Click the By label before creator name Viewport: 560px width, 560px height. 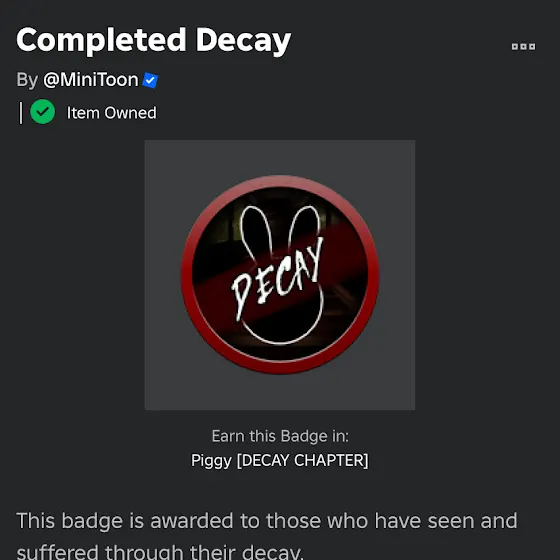coord(27,80)
